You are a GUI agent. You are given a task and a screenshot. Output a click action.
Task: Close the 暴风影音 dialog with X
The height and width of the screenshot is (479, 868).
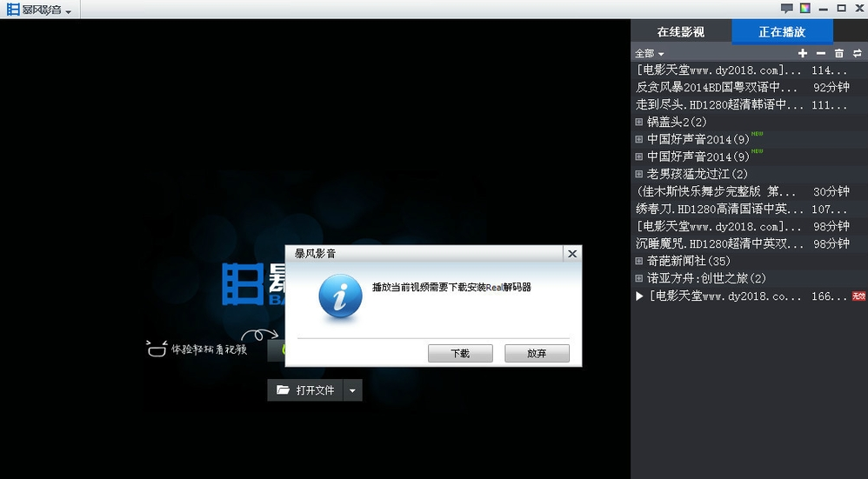[x=572, y=254]
